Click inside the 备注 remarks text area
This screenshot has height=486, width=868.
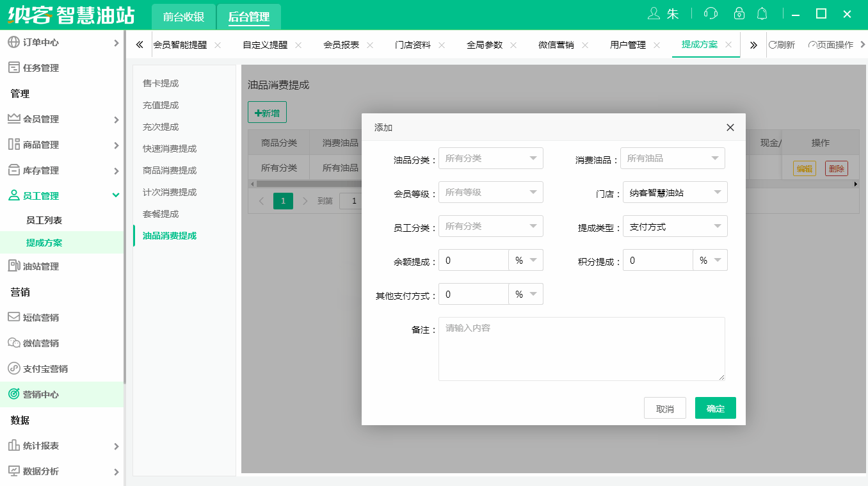pos(581,348)
